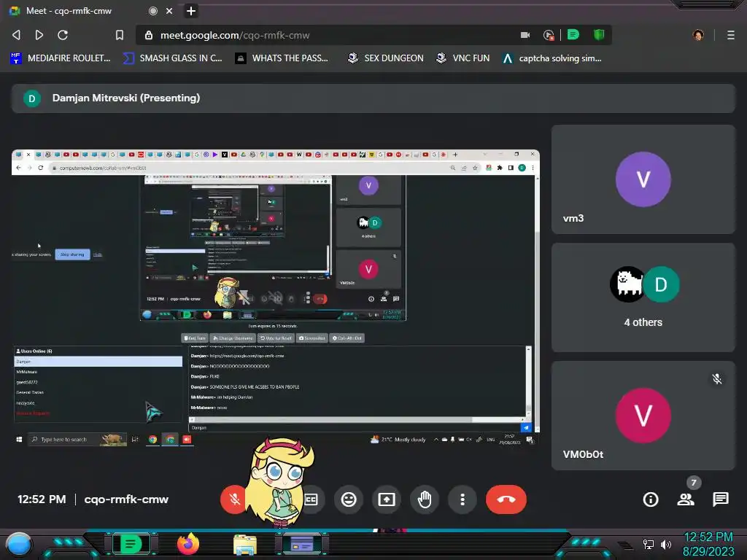Open the green chat app on the taskbar
Image resolution: width=747 pixels, height=560 pixels.
pos(131,544)
